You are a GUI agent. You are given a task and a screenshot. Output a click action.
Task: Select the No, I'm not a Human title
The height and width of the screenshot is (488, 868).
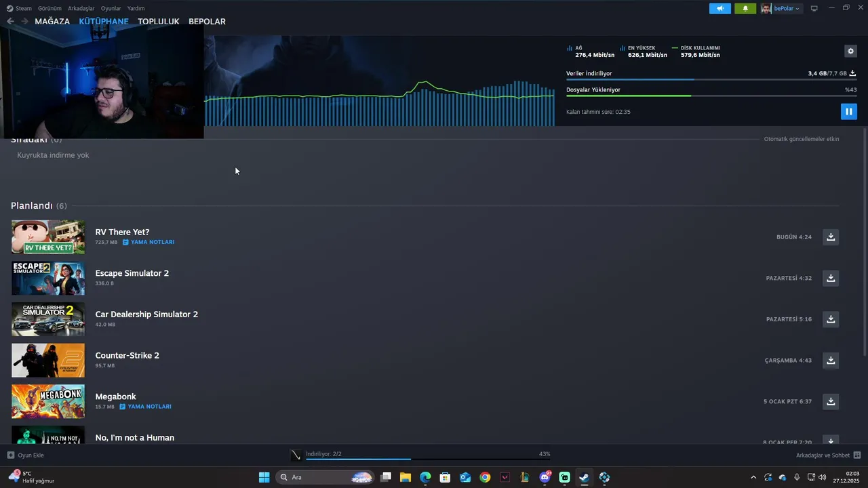pyautogui.click(x=135, y=438)
